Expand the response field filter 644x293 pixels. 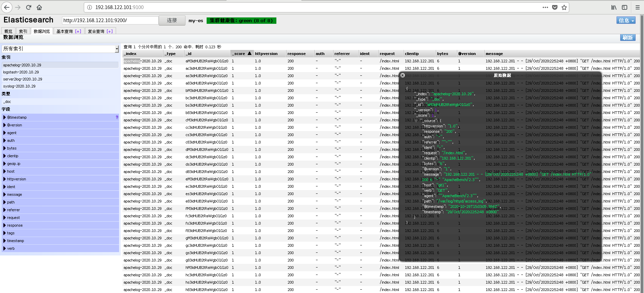(x=60, y=225)
